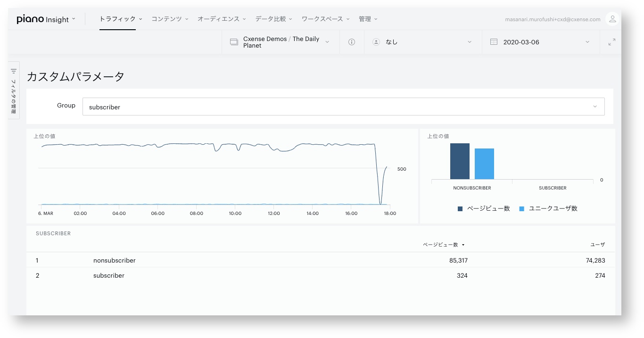The width and height of the screenshot is (644, 338).
Task: Click the 74,283 users value
Action: [x=595, y=260]
